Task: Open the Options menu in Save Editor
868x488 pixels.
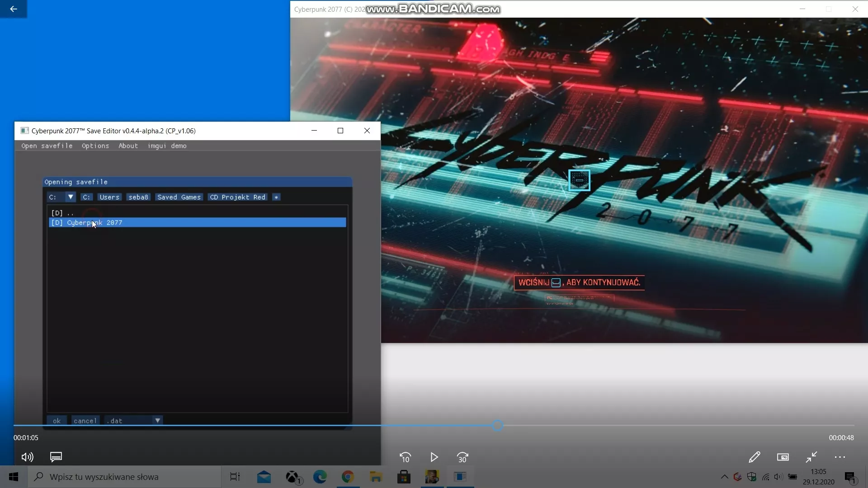Action: click(x=95, y=146)
